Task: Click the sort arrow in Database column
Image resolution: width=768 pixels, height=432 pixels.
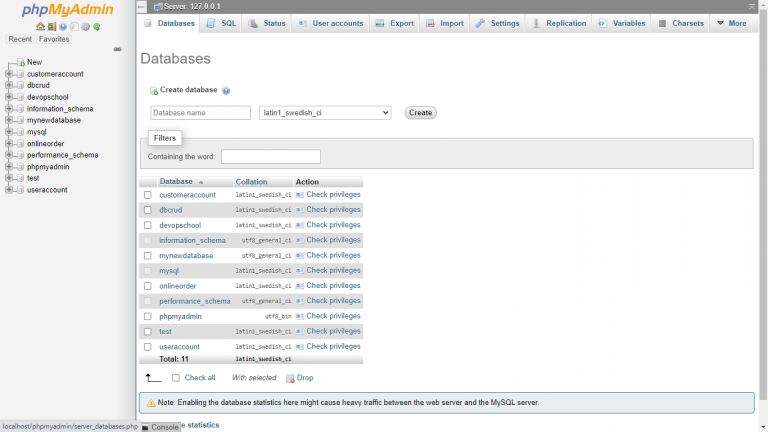Action: pos(201,182)
